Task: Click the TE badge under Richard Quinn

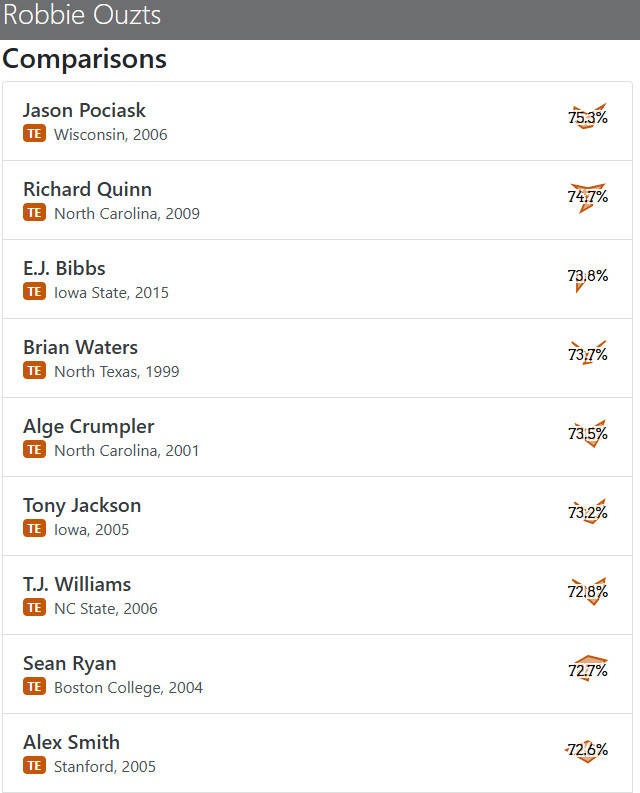Action: pyautogui.click(x=34, y=213)
